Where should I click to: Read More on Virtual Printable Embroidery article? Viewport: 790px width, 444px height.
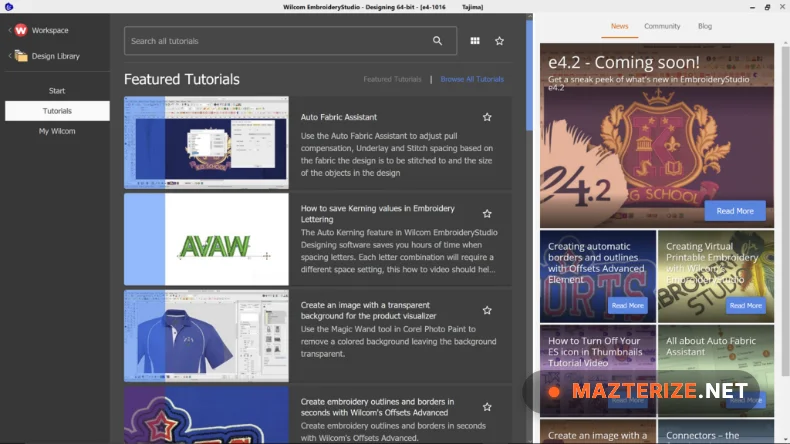[745, 305]
